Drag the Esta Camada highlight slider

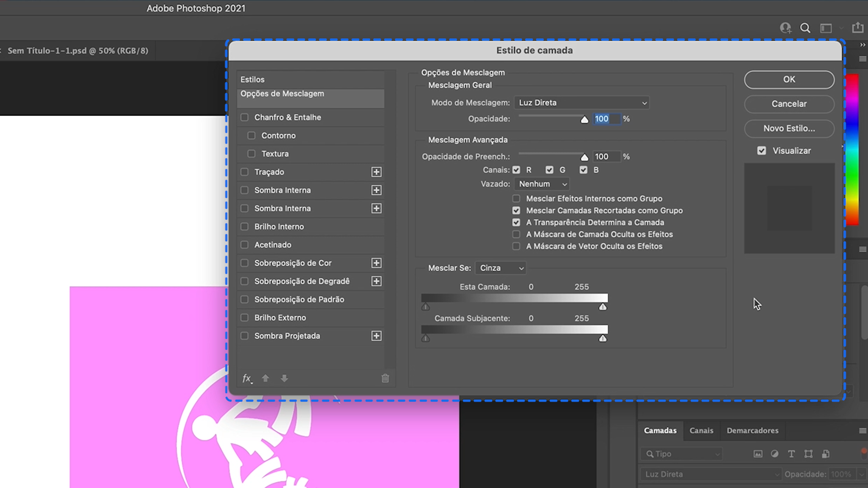pyautogui.click(x=604, y=307)
